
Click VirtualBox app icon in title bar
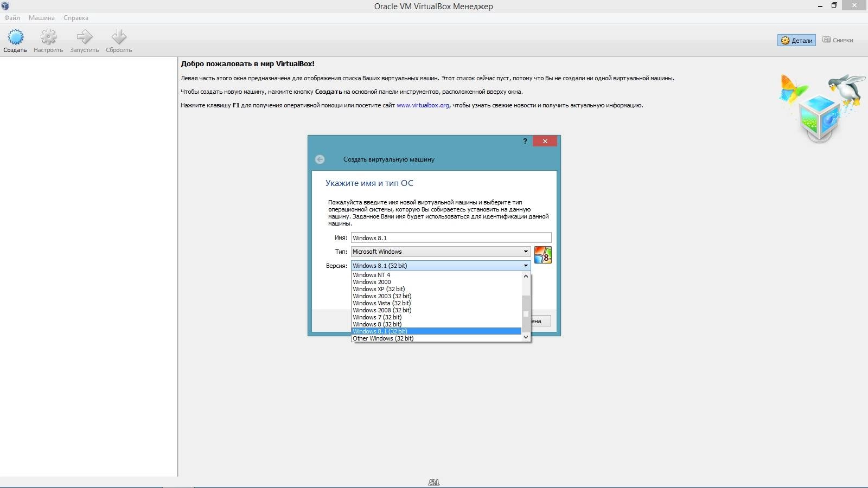pos(5,6)
